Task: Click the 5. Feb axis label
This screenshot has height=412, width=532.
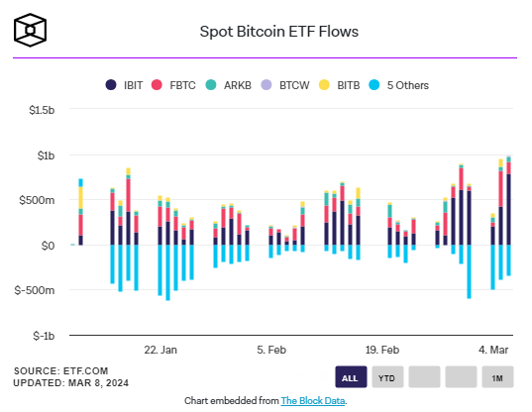Action: [271, 350]
